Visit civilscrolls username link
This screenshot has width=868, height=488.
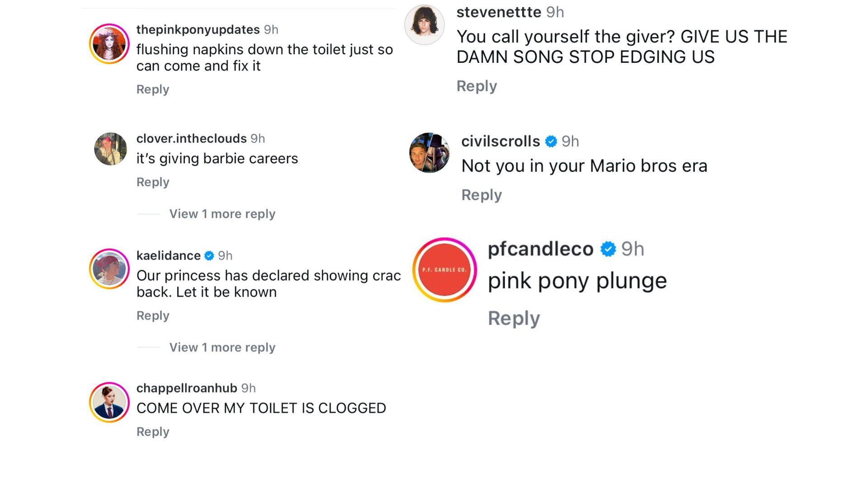click(x=500, y=141)
